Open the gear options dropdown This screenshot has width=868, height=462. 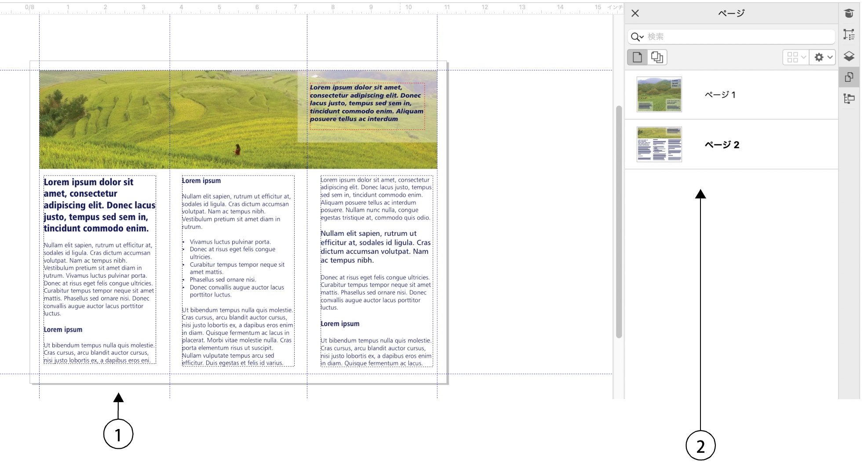click(x=823, y=58)
